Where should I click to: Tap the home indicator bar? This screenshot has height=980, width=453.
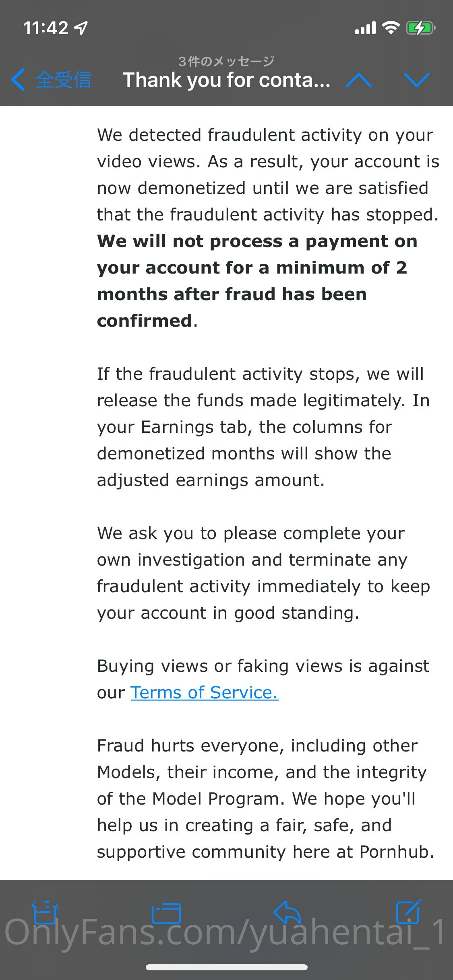pyautogui.click(x=226, y=967)
